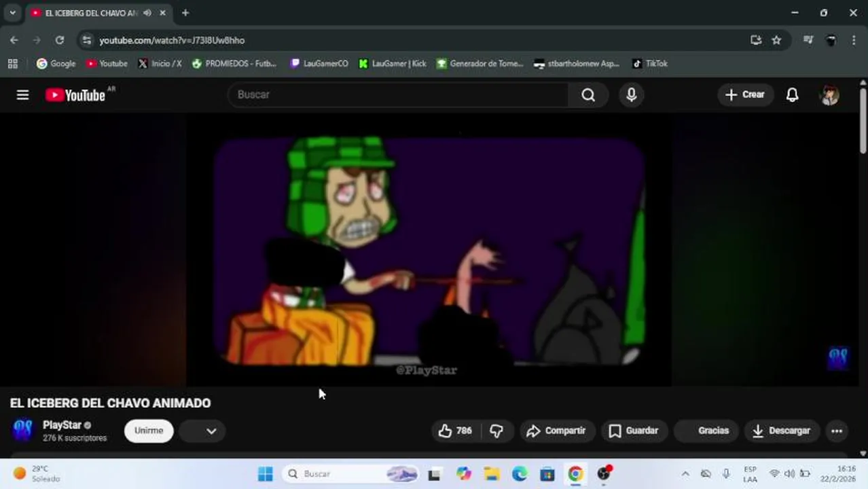Reload the page in Chrome

[x=60, y=40]
